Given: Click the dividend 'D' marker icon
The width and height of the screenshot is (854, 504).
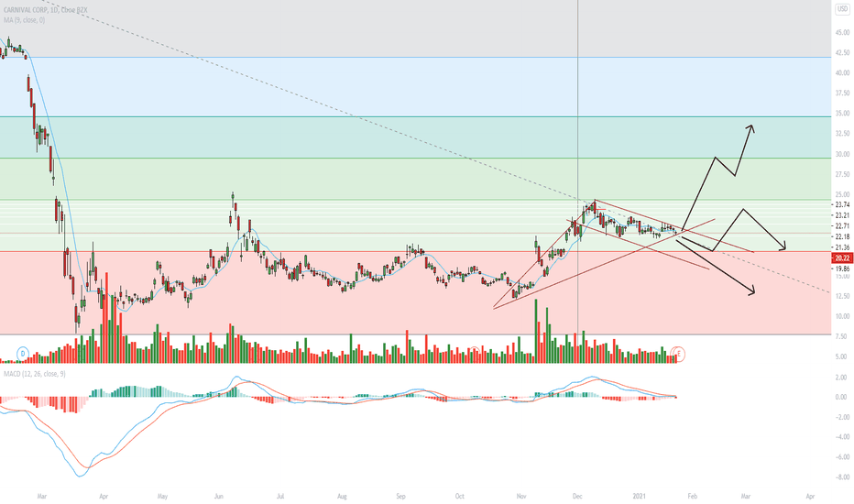Looking at the screenshot, I should [x=23, y=354].
